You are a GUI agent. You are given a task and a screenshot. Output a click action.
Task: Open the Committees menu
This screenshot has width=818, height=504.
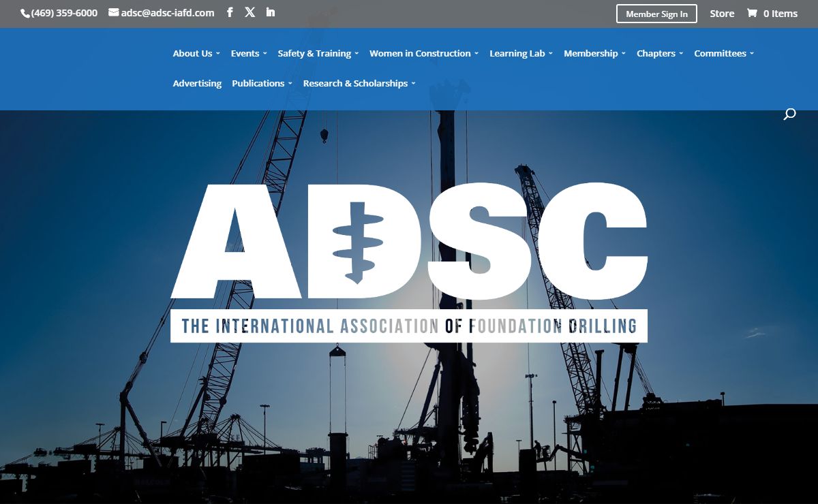720,53
